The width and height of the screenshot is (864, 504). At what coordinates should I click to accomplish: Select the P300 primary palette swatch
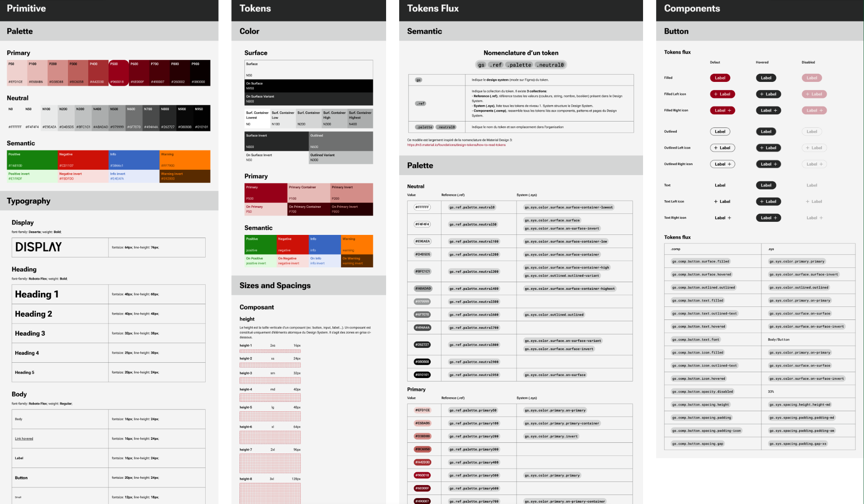pyautogui.click(x=78, y=73)
